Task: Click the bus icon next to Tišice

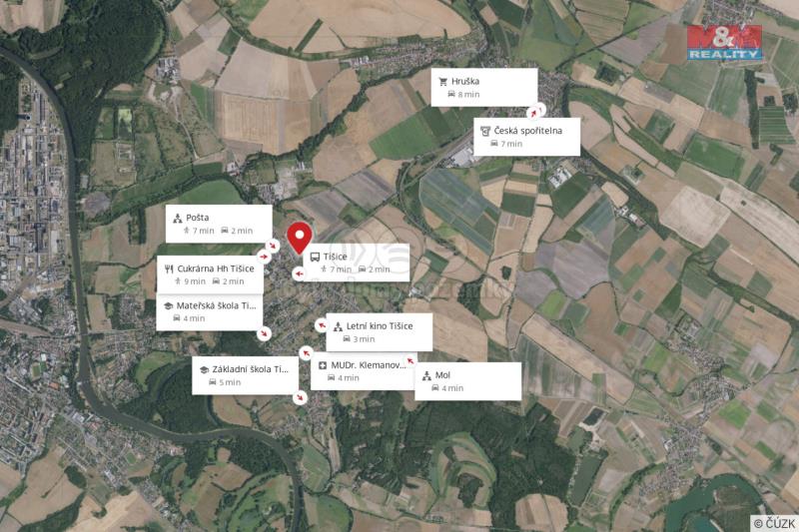Action: point(315,257)
